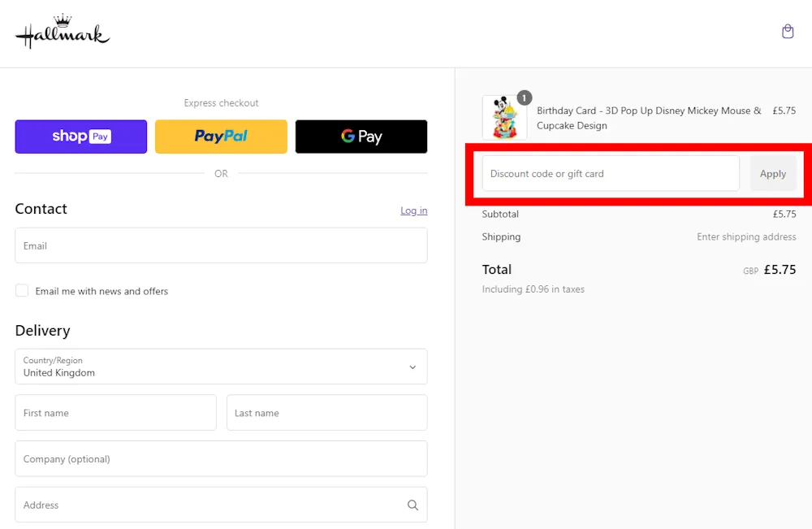Click the Last name field
Screen dimensions: 812x529
[x=326, y=413]
